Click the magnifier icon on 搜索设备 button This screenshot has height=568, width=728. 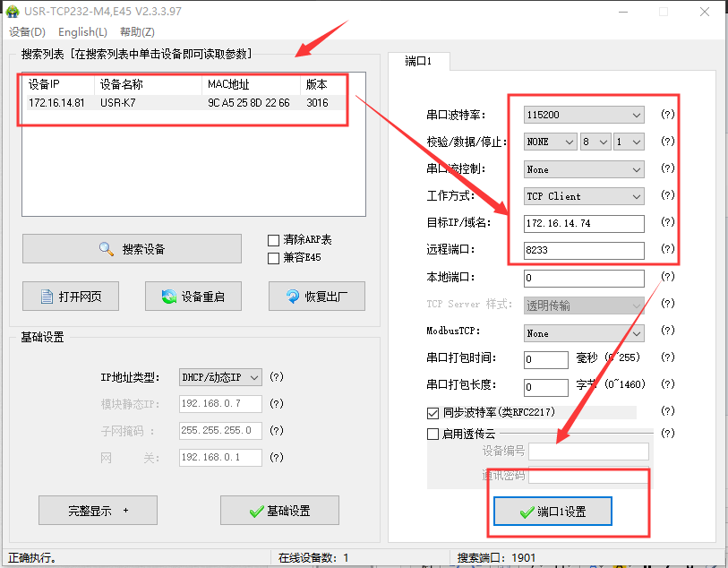pyautogui.click(x=107, y=249)
